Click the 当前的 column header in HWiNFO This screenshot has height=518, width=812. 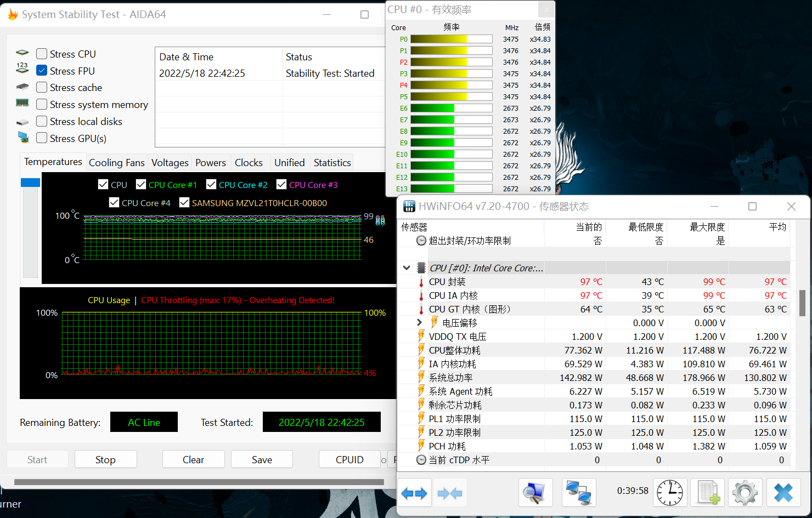575,227
